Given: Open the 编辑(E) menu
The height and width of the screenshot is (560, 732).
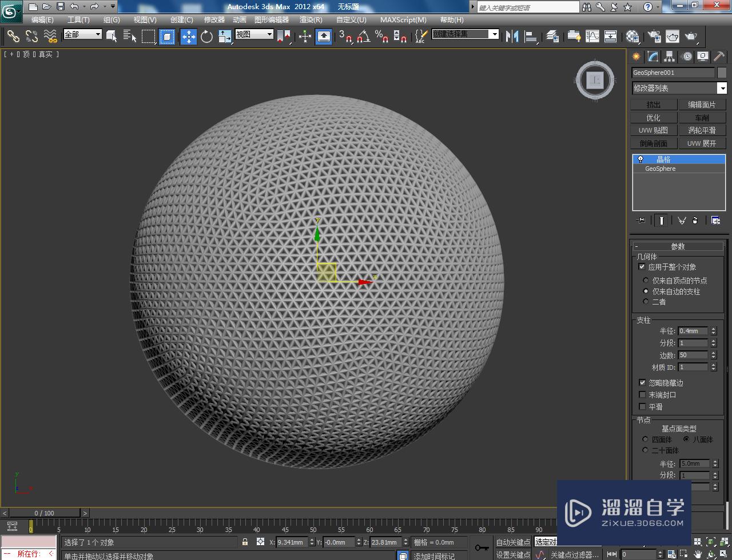Looking at the screenshot, I should click(42, 20).
